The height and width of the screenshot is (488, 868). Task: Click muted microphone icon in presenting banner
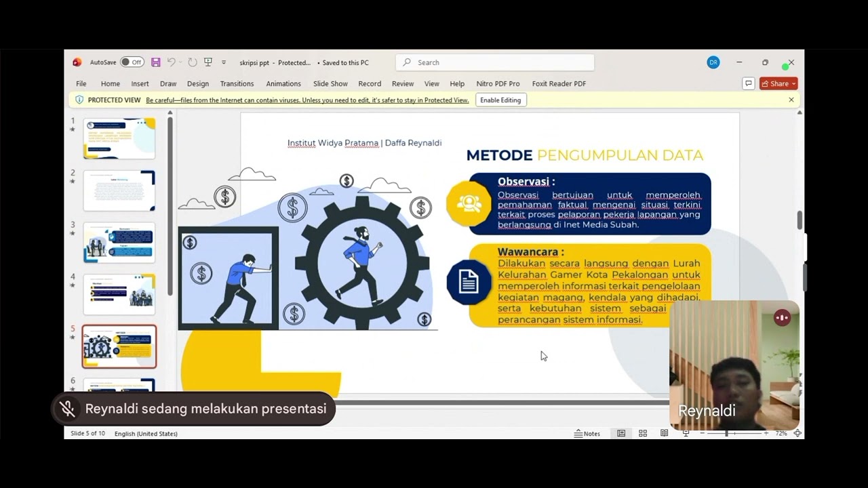(67, 409)
